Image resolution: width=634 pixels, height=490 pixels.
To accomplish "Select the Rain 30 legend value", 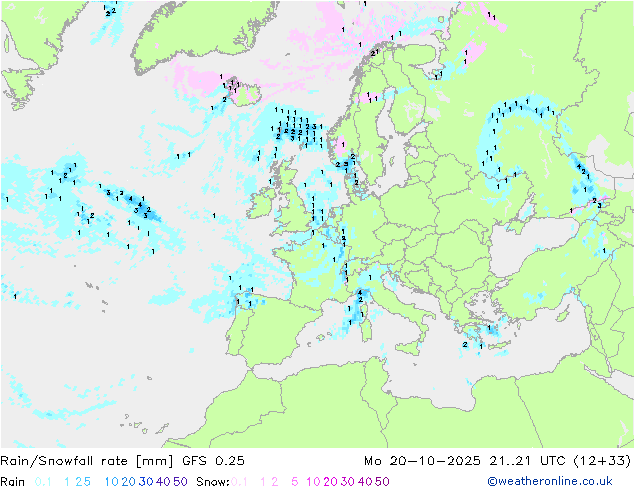I will (146, 482).
